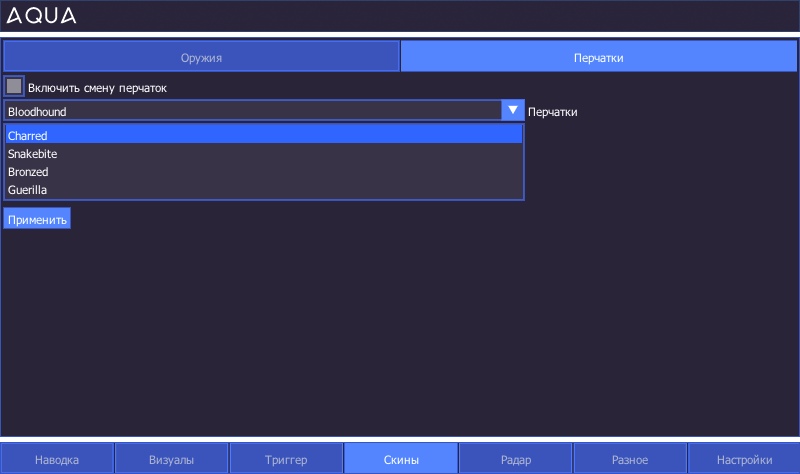
Task: Click the Применить button
Action: click(x=37, y=219)
